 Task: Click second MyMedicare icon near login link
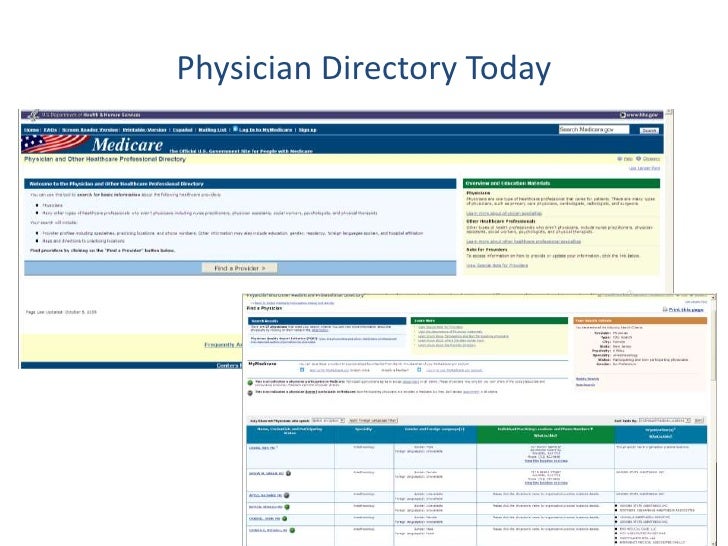click(x=419, y=370)
